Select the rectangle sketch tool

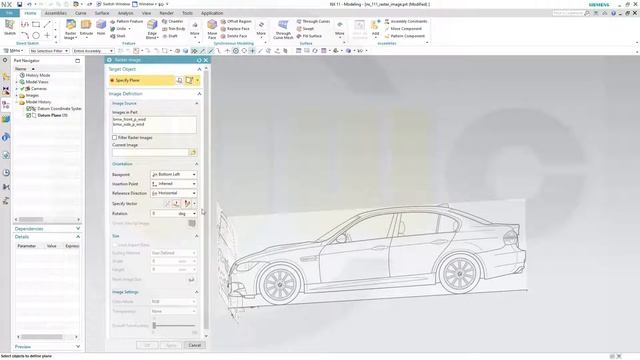pyautogui.click(x=36, y=24)
